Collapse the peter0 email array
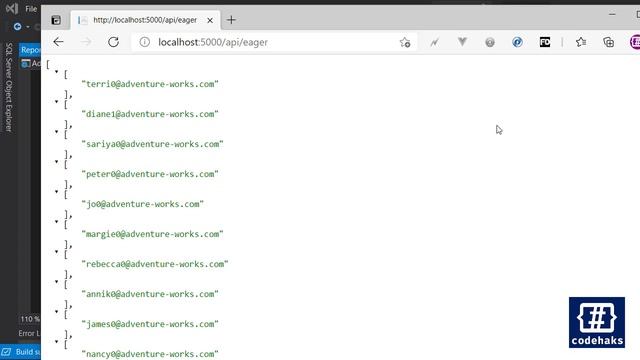The width and height of the screenshot is (640, 360). coord(56,161)
